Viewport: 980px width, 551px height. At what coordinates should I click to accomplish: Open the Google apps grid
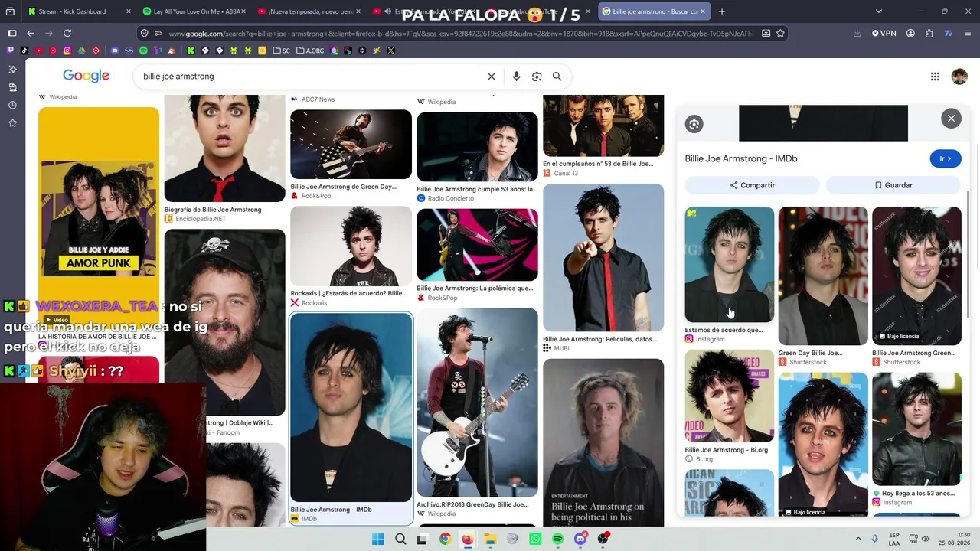point(935,77)
